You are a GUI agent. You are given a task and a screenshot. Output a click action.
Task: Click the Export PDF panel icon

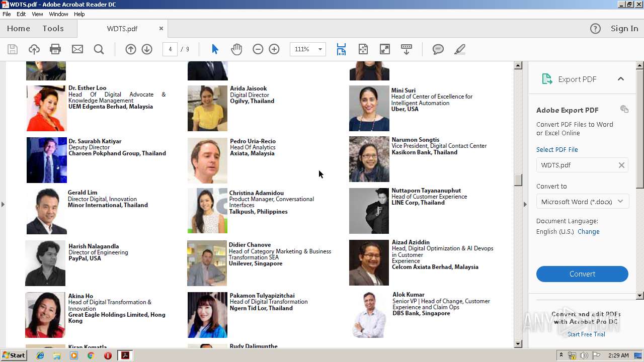click(547, 79)
